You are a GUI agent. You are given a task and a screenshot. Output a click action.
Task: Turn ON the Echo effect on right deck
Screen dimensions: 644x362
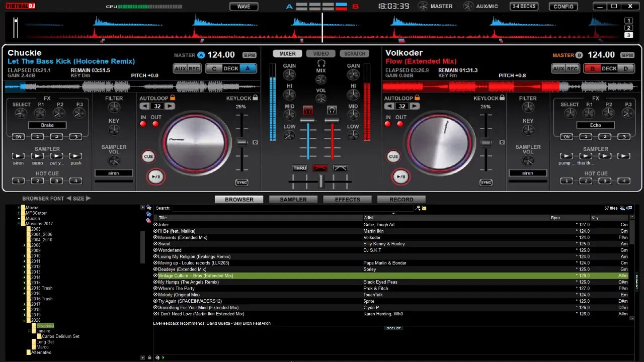[567, 137]
